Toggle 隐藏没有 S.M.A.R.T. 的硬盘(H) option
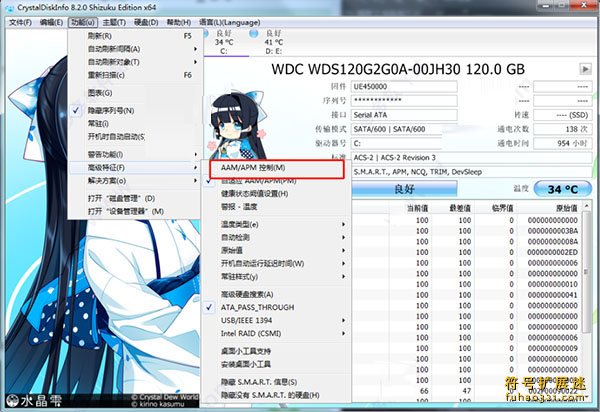This screenshot has width=600, height=412. pyautogui.click(x=276, y=395)
